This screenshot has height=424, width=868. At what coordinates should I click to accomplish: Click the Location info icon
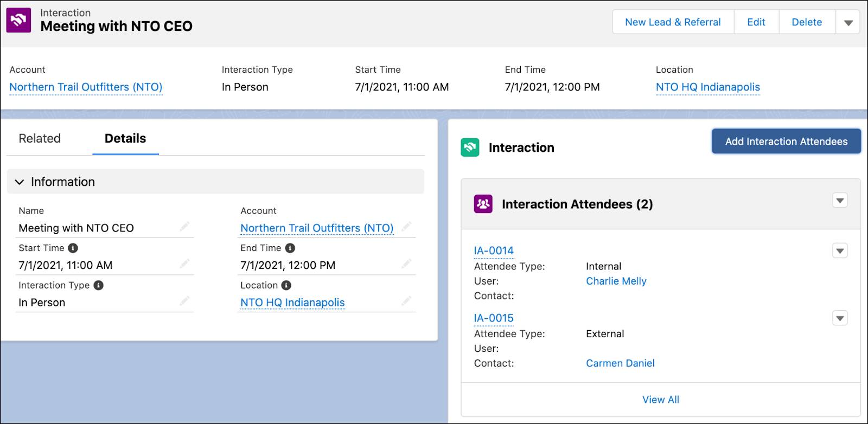[286, 285]
